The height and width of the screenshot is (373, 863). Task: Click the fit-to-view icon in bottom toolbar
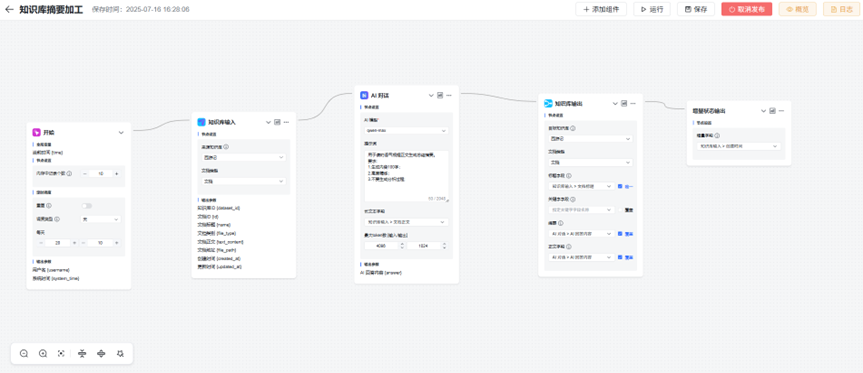61,354
